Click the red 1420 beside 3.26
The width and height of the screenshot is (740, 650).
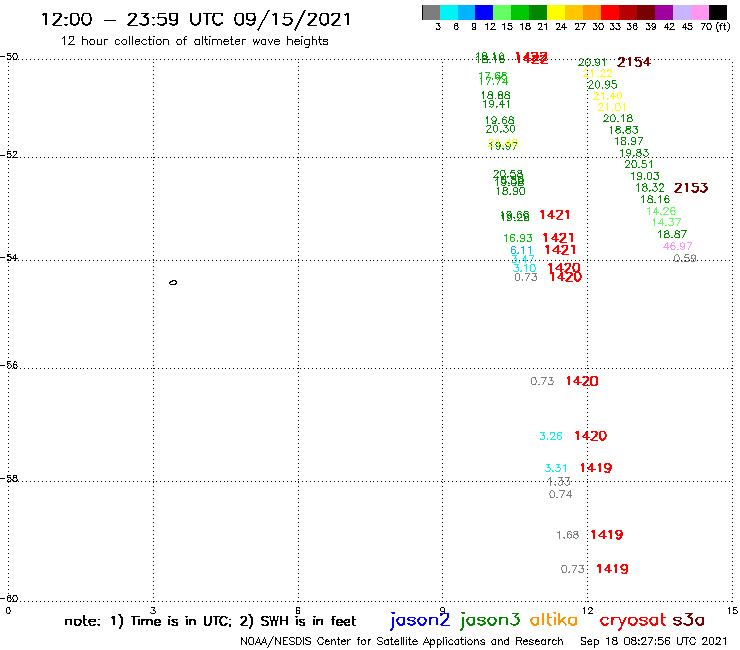point(590,436)
